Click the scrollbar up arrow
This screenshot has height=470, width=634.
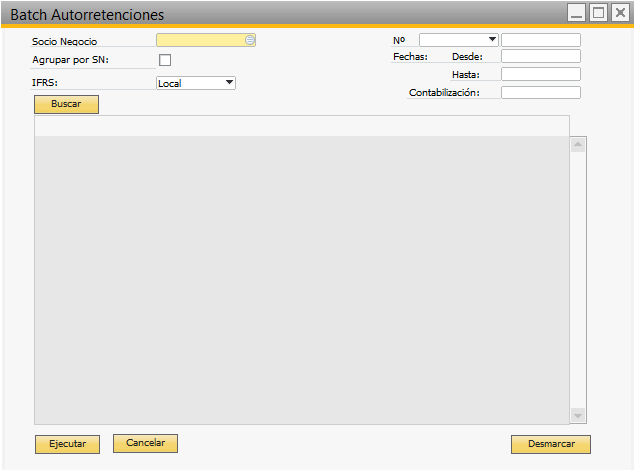(578, 145)
